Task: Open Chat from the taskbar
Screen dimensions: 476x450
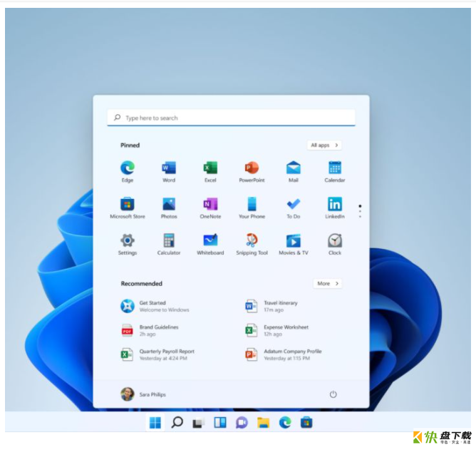Action: pyautogui.click(x=242, y=422)
